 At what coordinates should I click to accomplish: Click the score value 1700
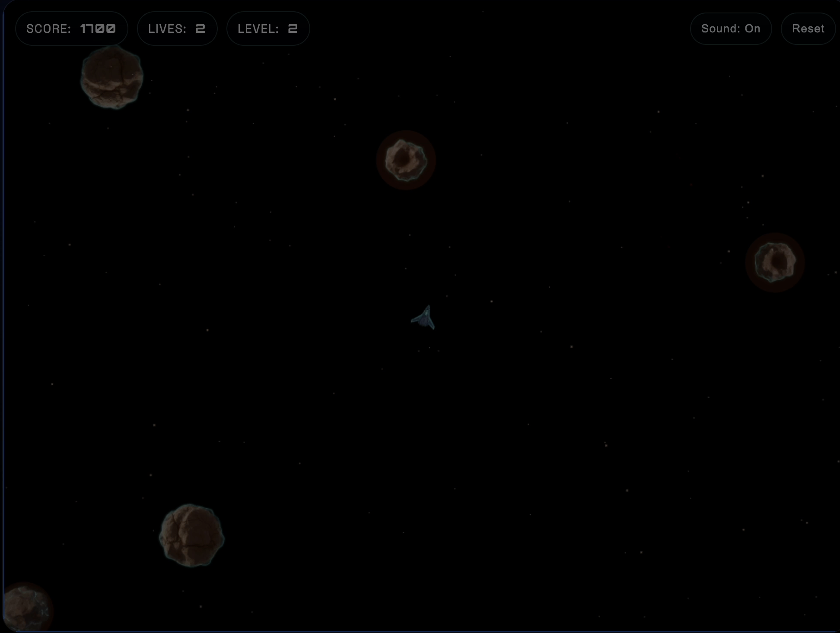98,28
